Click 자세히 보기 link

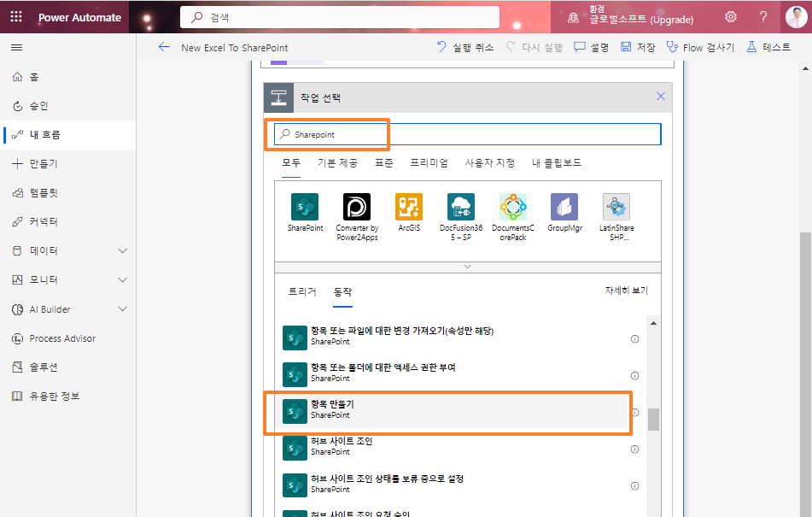pyautogui.click(x=627, y=291)
